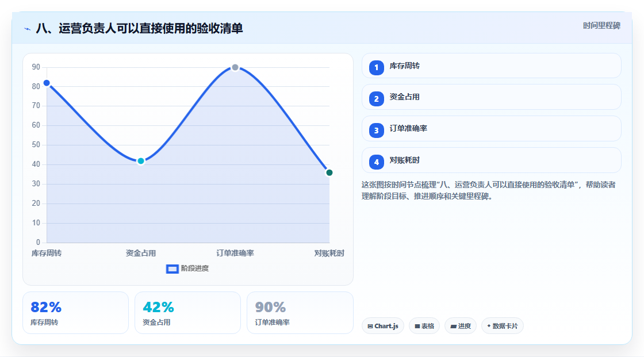The image size is (644, 357).
Task: Click the 42% 资金占用 data card
Action: pos(187,313)
